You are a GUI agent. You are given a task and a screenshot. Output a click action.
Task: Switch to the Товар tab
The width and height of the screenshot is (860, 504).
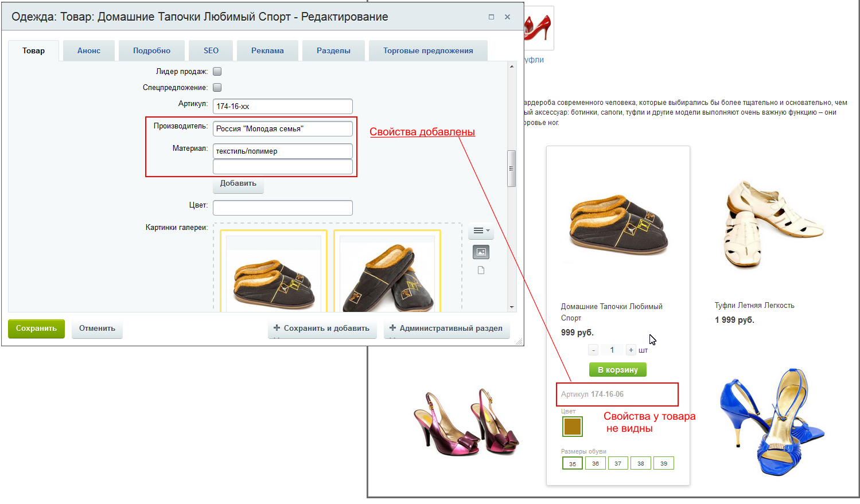(34, 50)
